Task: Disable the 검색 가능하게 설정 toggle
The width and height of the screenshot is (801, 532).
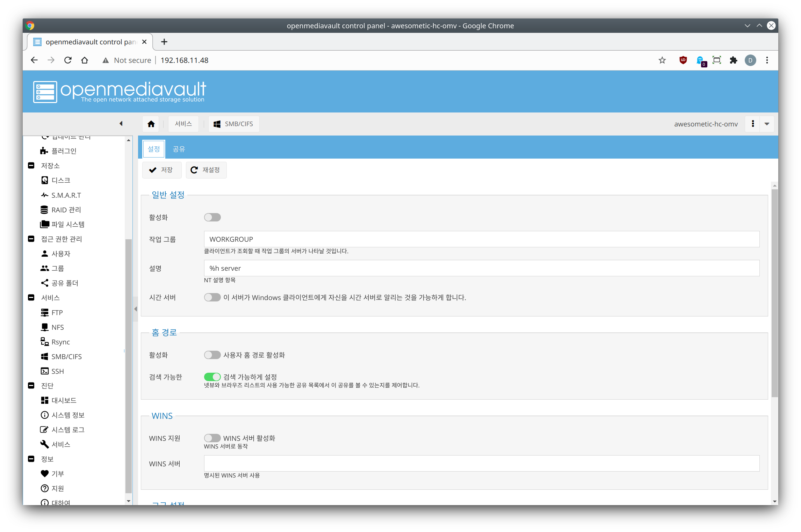Action: pos(212,377)
